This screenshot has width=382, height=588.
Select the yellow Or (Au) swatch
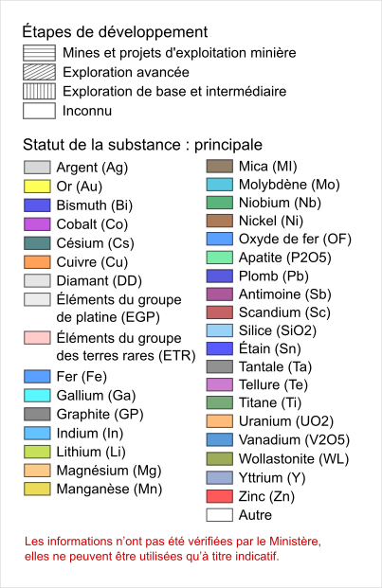[37, 187]
